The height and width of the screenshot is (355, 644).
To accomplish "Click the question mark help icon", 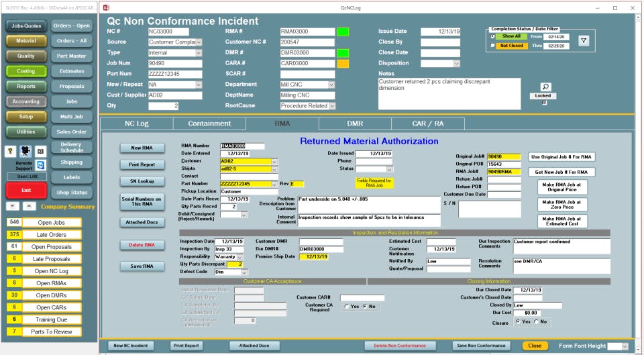I will pos(10,151).
